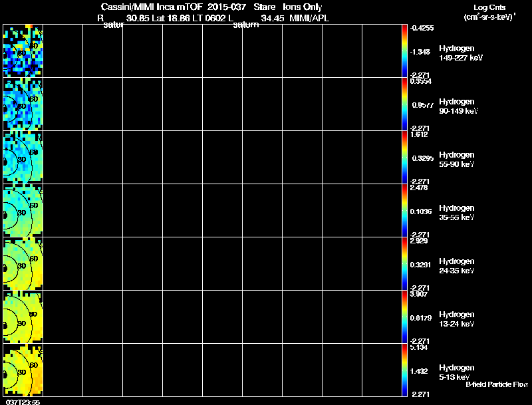Click the color bar for 35-55 keV row

[404, 211]
